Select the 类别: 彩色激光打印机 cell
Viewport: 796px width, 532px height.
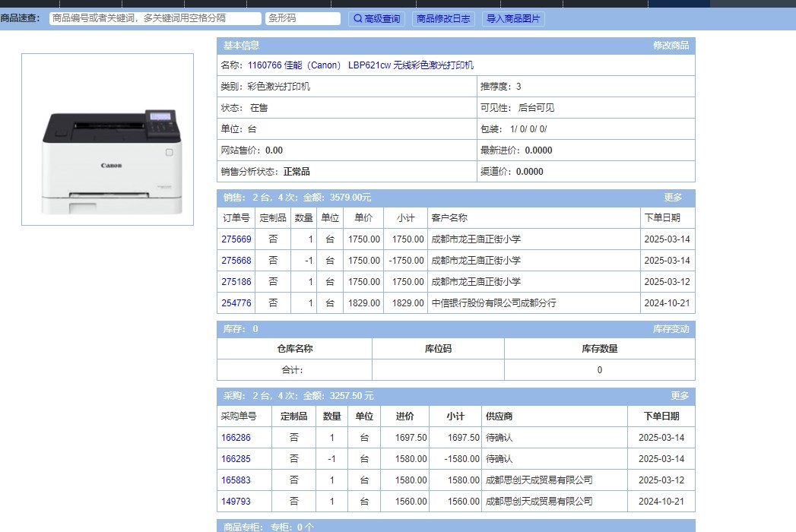click(347, 87)
